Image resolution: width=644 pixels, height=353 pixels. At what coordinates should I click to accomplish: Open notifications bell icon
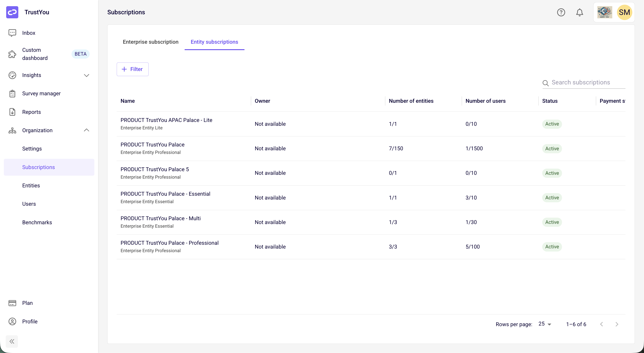point(579,12)
